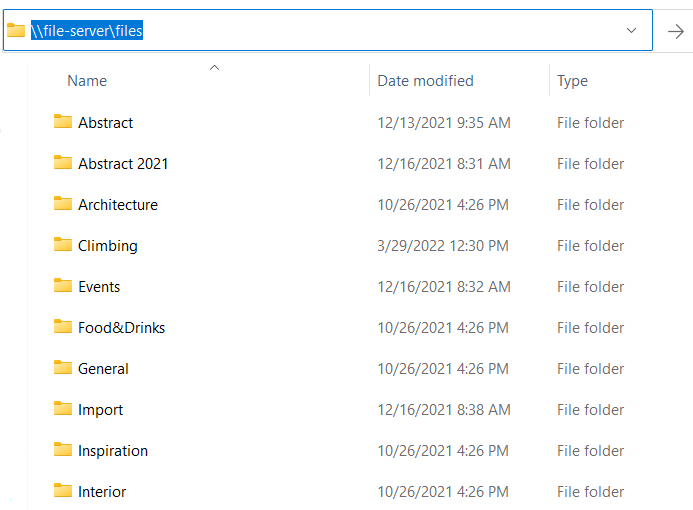Click the Food&Drinks folder icon
The height and width of the screenshot is (510, 693).
point(63,327)
